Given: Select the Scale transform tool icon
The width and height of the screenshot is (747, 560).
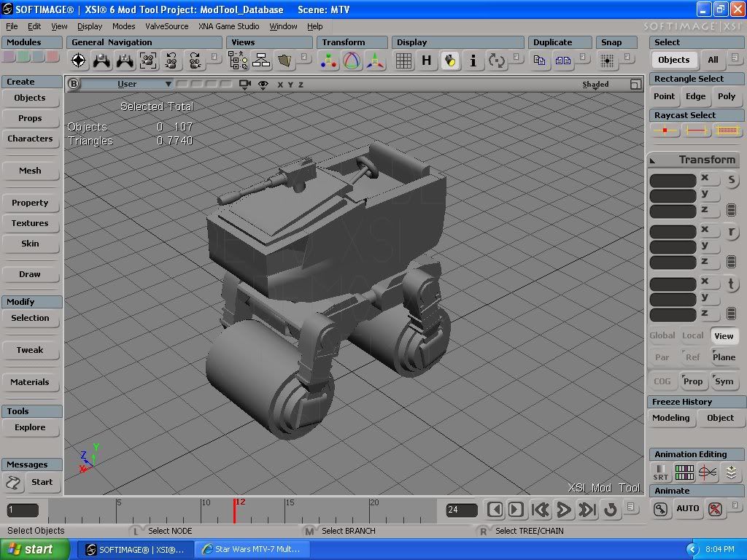Looking at the screenshot, I should click(x=329, y=61).
